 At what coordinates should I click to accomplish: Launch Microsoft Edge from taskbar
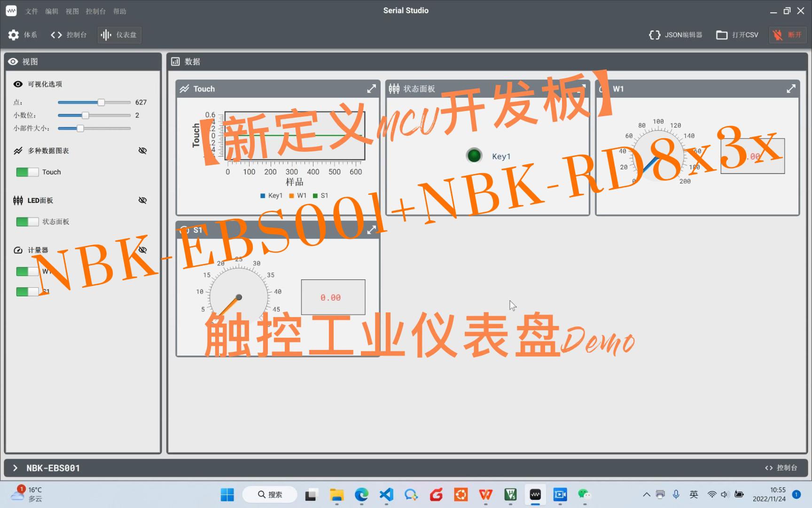361,494
